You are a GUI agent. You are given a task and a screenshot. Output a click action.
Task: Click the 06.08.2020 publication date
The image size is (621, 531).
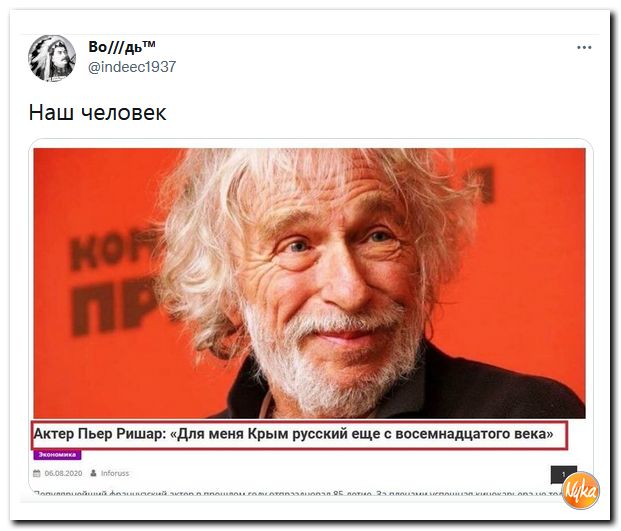63,473
